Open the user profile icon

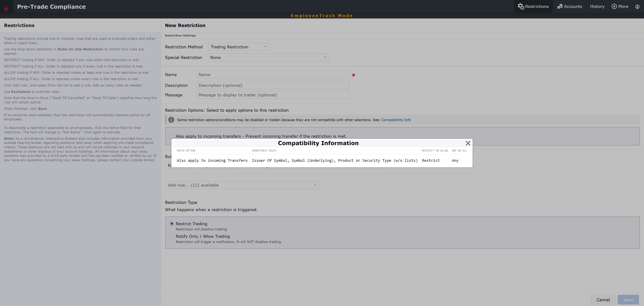pyautogui.click(x=637, y=7)
